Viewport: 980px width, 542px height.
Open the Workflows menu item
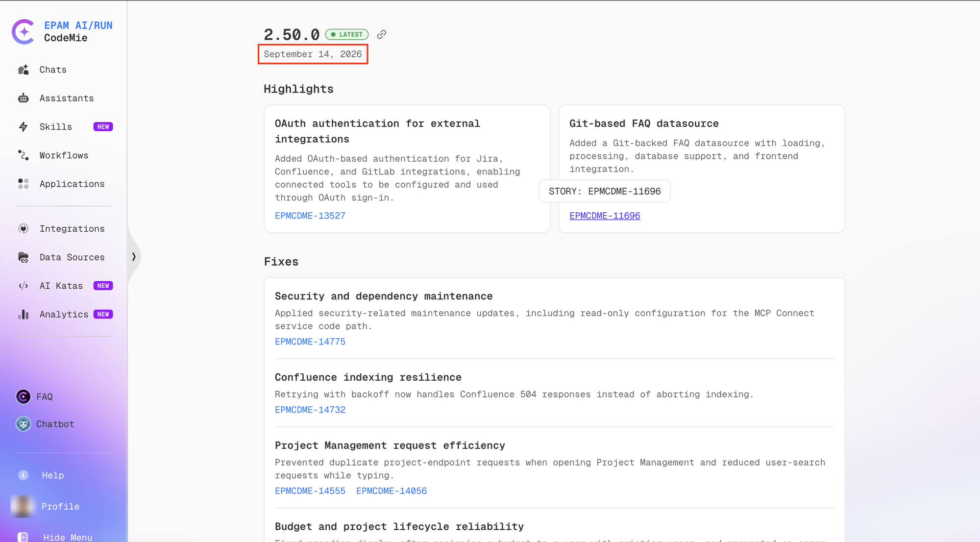(64, 155)
